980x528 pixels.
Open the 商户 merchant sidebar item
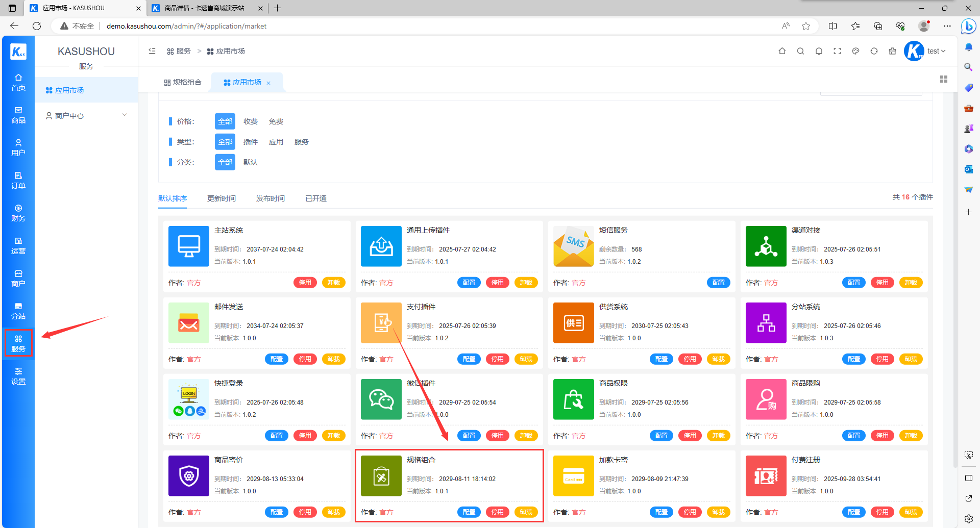tap(18, 278)
